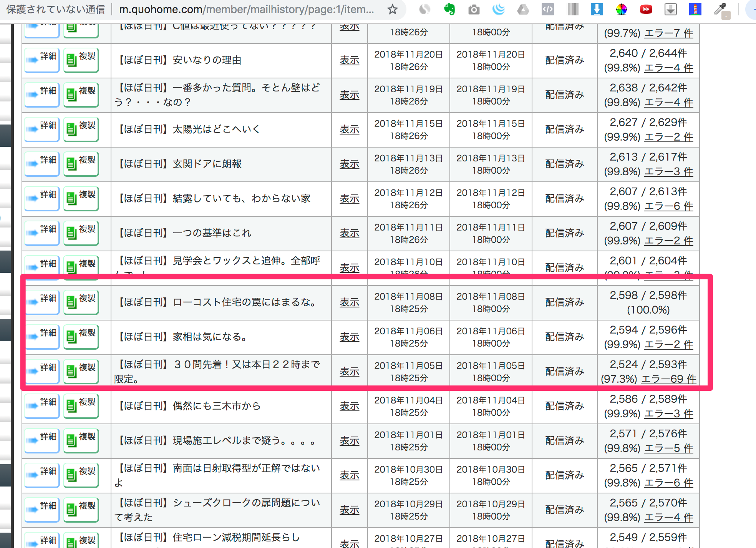Screen dimensions: 756x548
Task: Open the Google Drive extension icon
Action: (523, 9)
